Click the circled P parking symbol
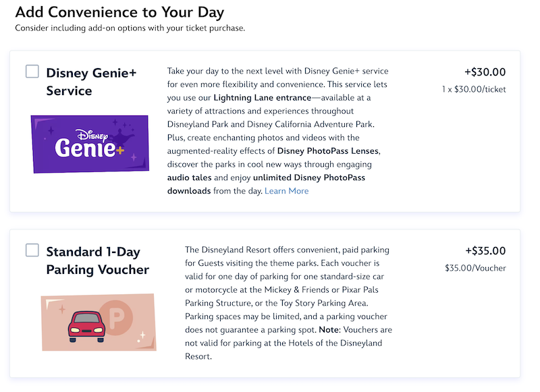Viewport: 540px width, 392px height. tap(117, 318)
